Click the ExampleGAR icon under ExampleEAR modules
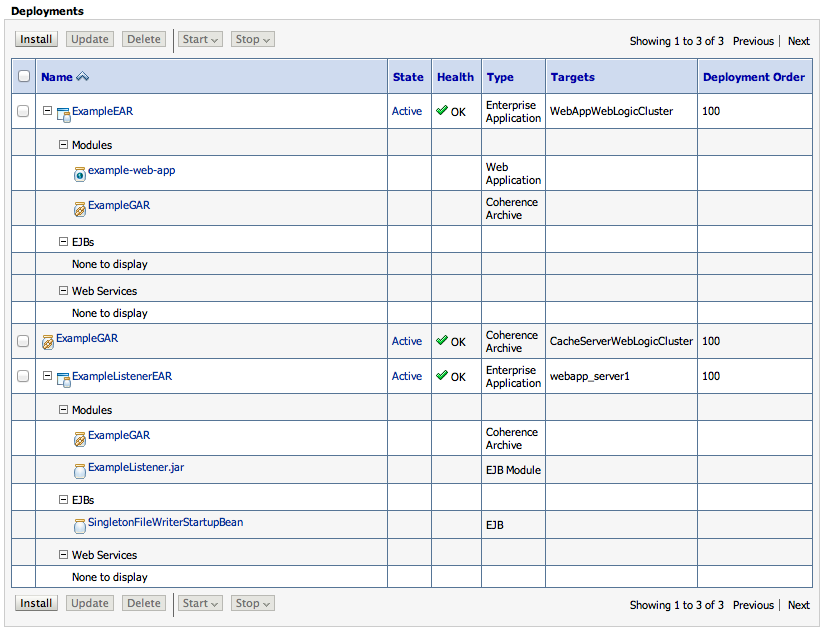 coord(80,209)
